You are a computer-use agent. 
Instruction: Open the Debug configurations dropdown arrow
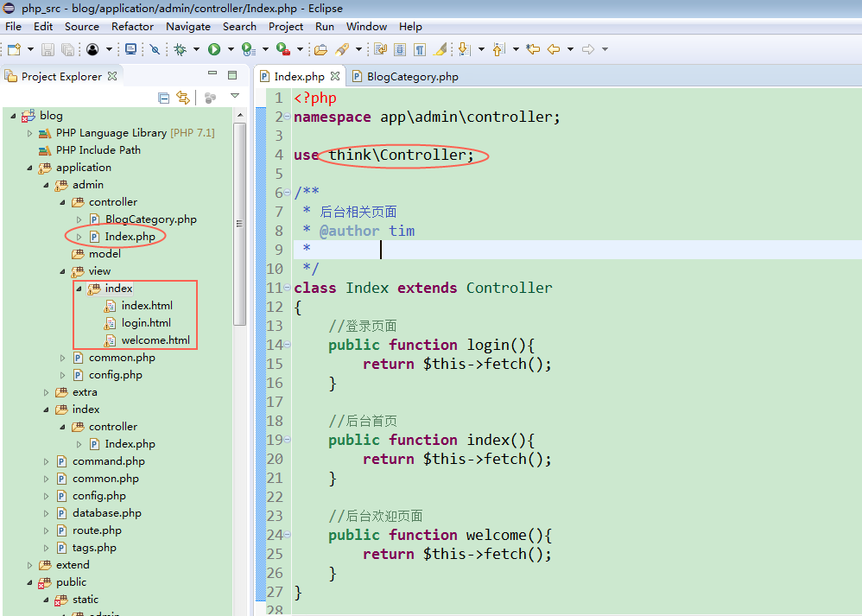click(196, 49)
